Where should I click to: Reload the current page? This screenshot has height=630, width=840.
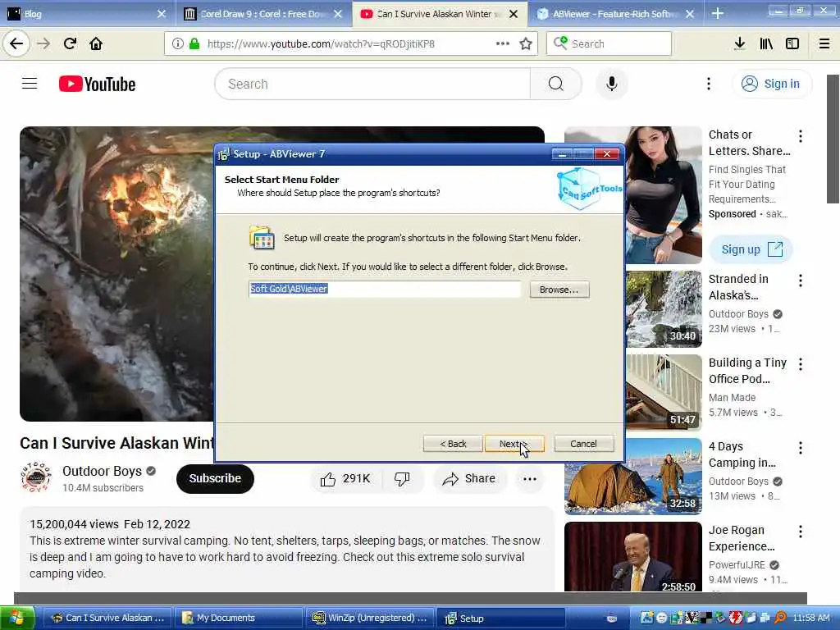(70, 43)
